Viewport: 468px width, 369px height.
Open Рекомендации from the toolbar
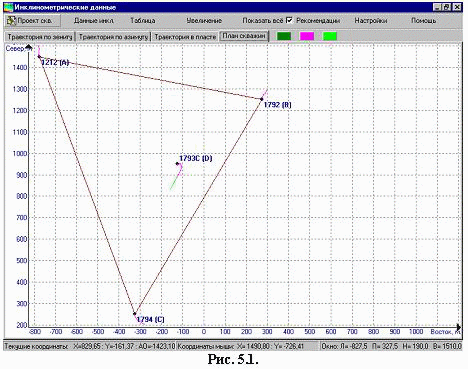point(318,21)
